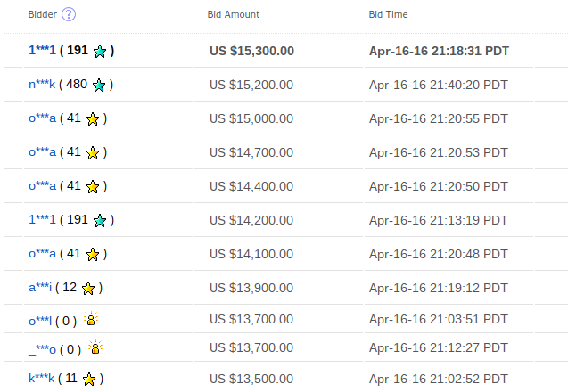Image resolution: width=568 pixels, height=392 pixels.
Task: Click the yellow star in the $14,700.00 row
Action: pyautogui.click(x=93, y=153)
